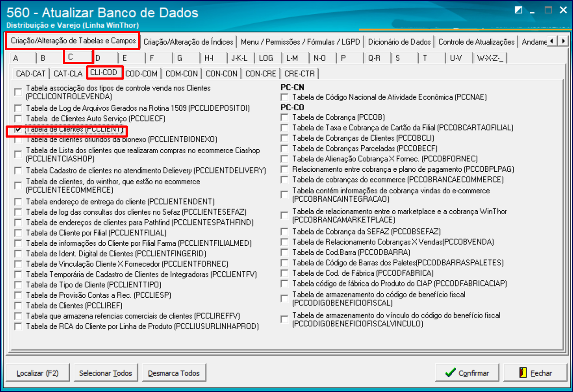The width and height of the screenshot is (573, 392).
Task: Open COD-COM sub-tab
Action: [x=142, y=74]
